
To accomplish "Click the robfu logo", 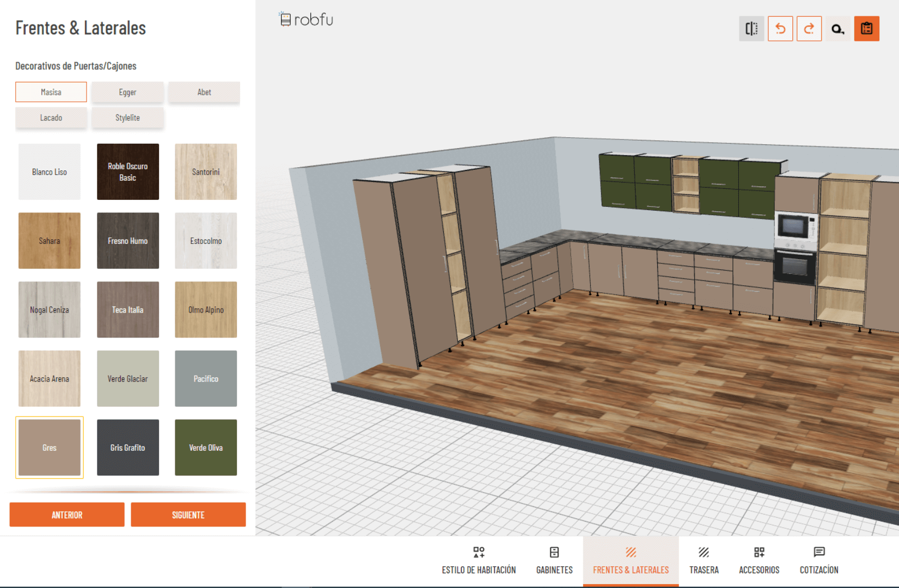I will (306, 20).
